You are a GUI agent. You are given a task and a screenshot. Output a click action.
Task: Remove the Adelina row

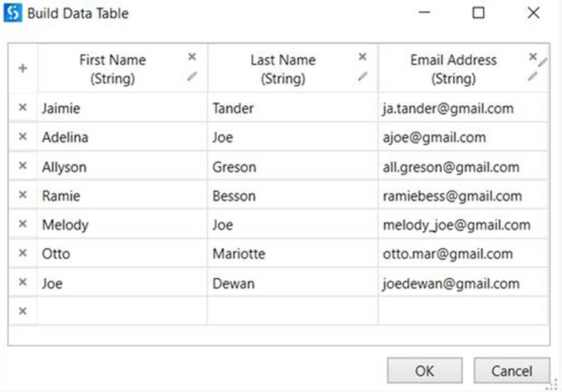click(x=22, y=137)
